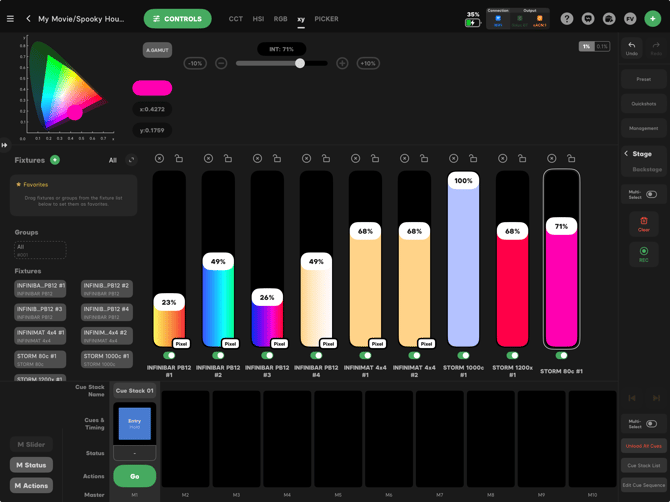Remove STORM 1000c #1 with X icon
This screenshot has height=502, width=670.
point(453,159)
